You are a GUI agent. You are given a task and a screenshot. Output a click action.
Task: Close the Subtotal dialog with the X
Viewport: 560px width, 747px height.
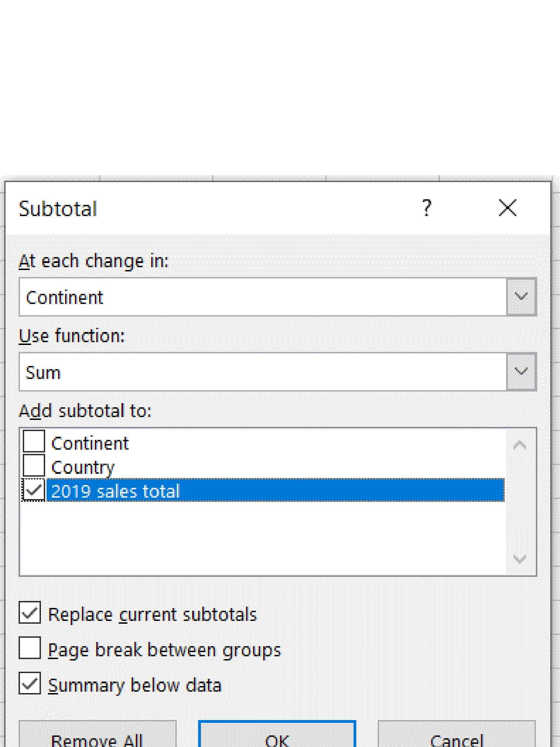507,208
